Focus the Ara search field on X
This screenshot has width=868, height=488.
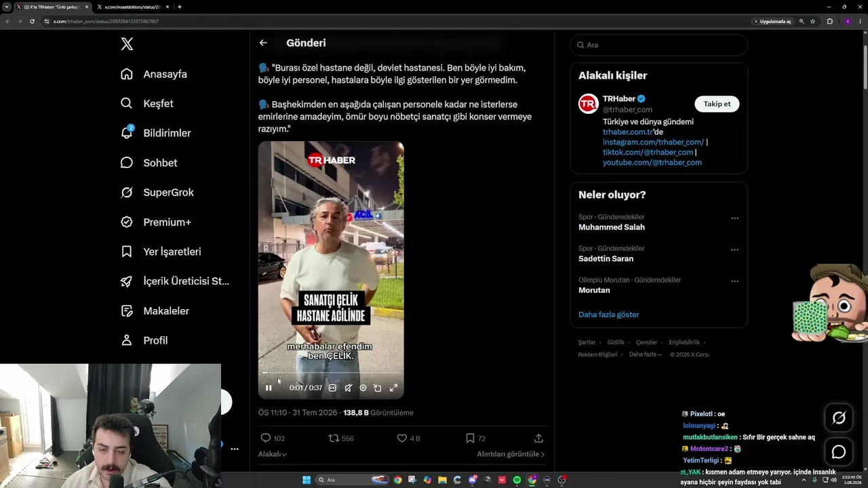[658, 45]
